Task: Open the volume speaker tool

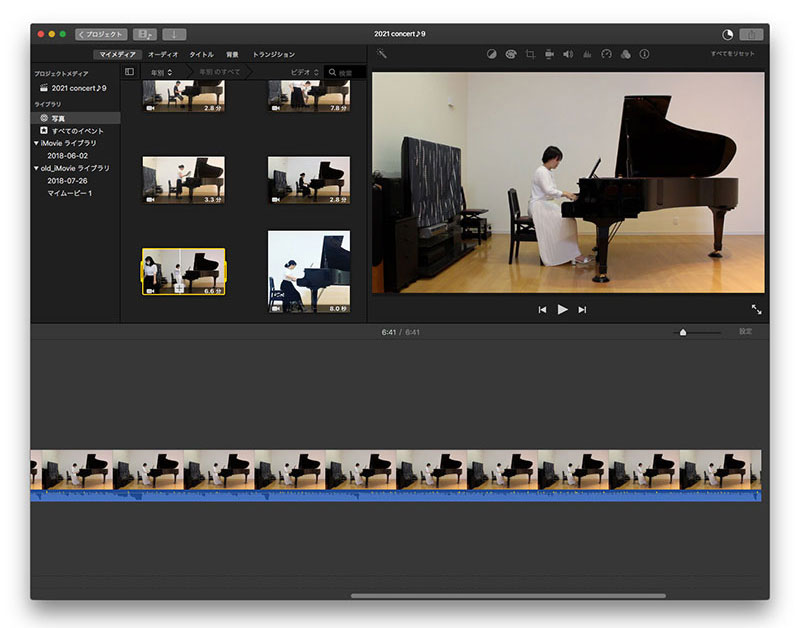Action: tap(568, 54)
